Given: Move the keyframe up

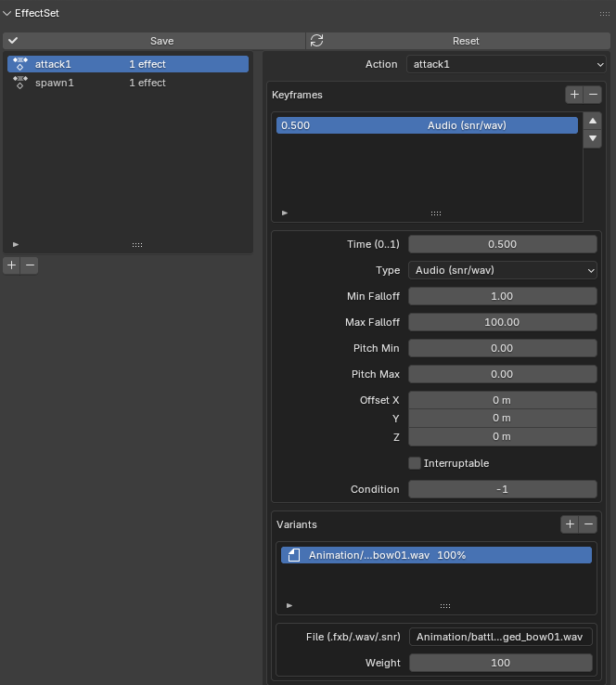Looking at the screenshot, I should click(593, 121).
